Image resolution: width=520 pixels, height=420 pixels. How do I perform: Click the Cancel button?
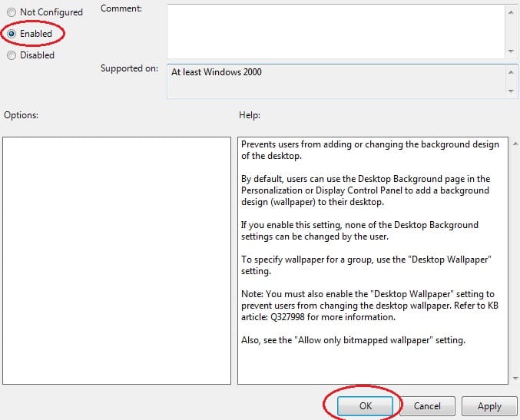(427, 405)
